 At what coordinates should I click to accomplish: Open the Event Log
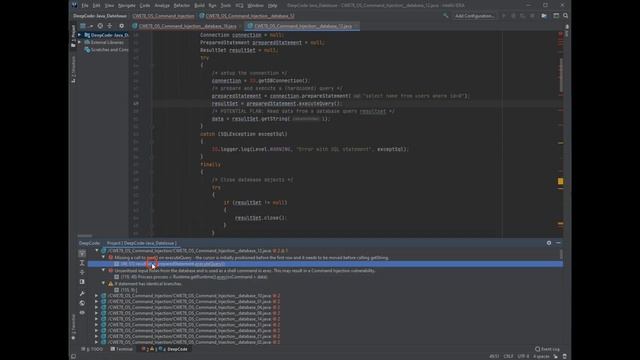coord(547,349)
